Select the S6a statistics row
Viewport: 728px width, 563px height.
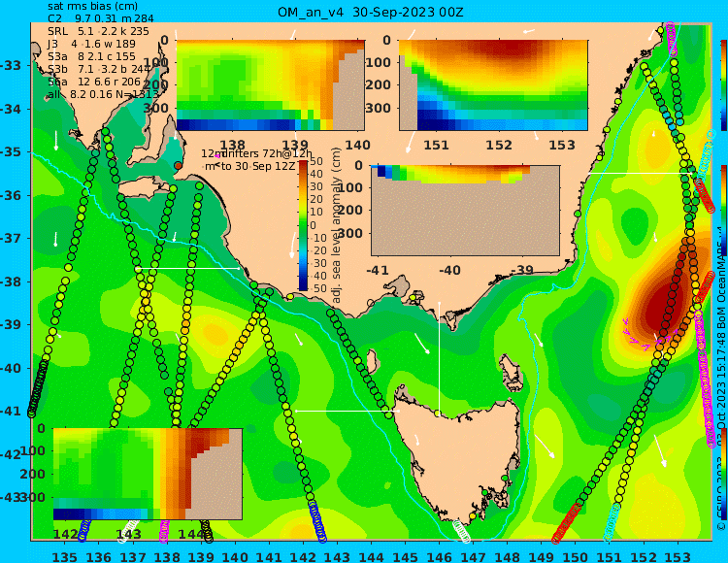point(94,83)
